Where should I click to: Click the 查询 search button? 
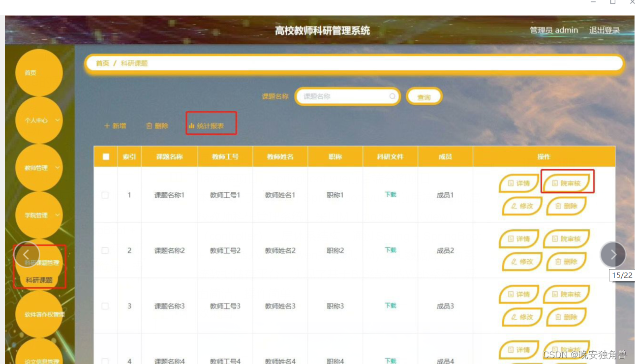point(424,97)
